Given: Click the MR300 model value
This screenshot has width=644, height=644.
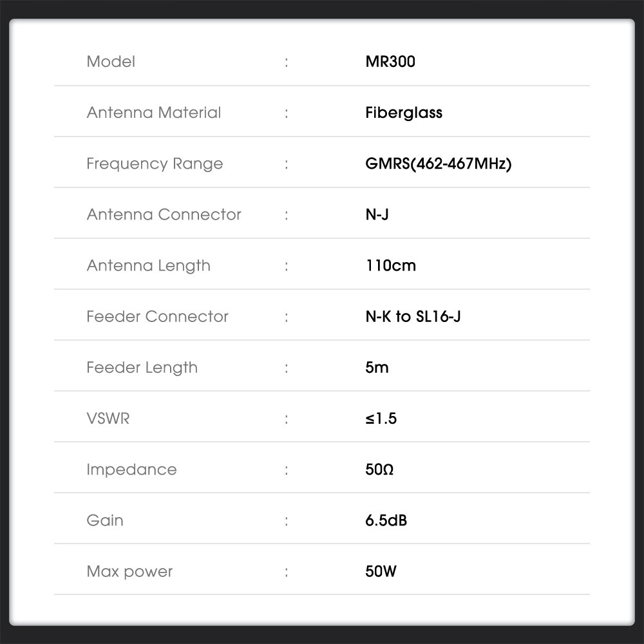Looking at the screenshot, I should pyautogui.click(x=390, y=62).
